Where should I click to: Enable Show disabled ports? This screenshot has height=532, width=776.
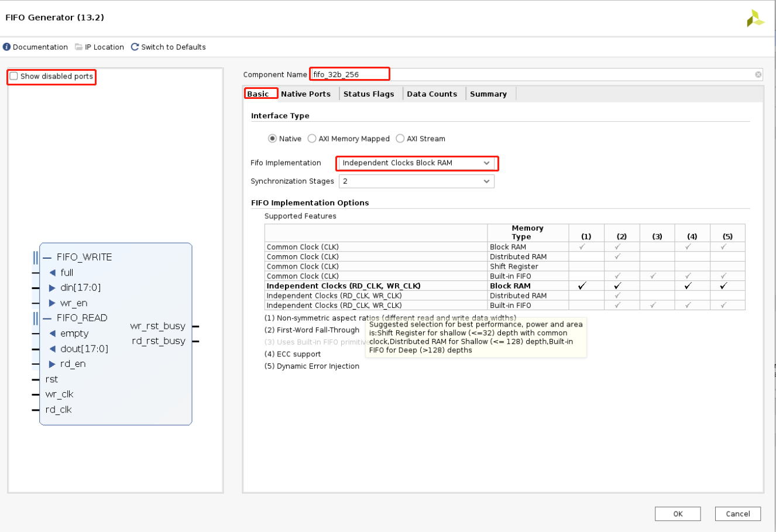pos(12,76)
